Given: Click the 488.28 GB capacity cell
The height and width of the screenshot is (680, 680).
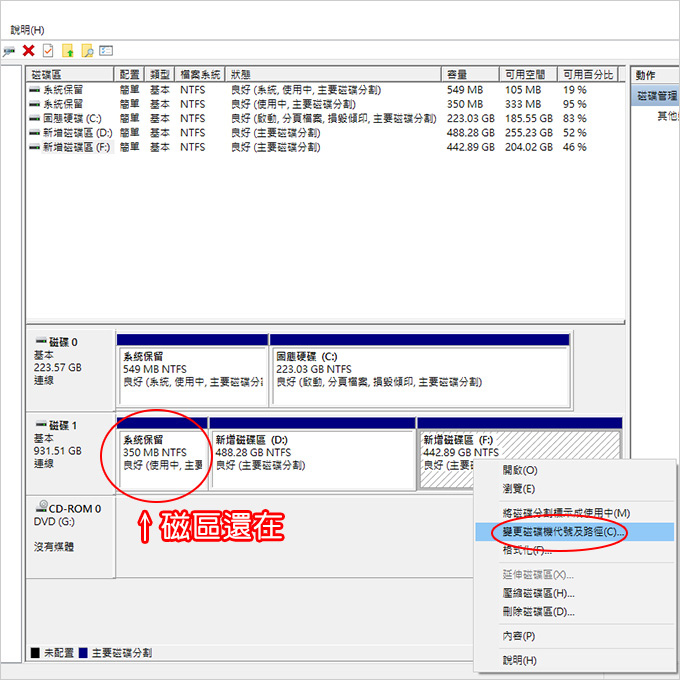Looking at the screenshot, I should tap(471, 133).
